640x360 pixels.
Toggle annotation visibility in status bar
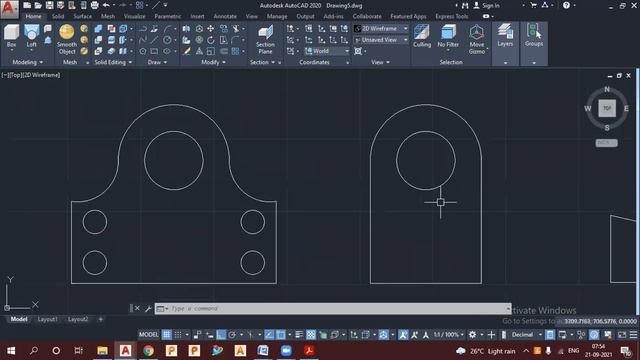[x=403, y=335]
